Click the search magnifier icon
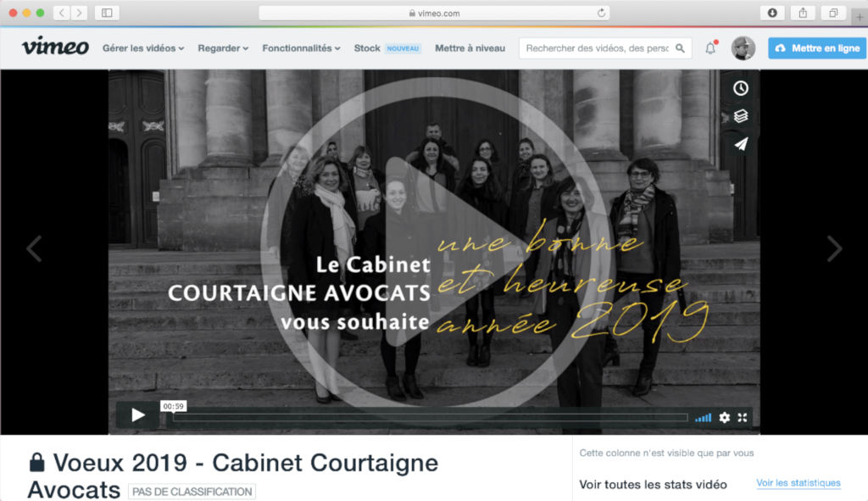The height and width of the screenshot is (501, 868). click(680, 48)
